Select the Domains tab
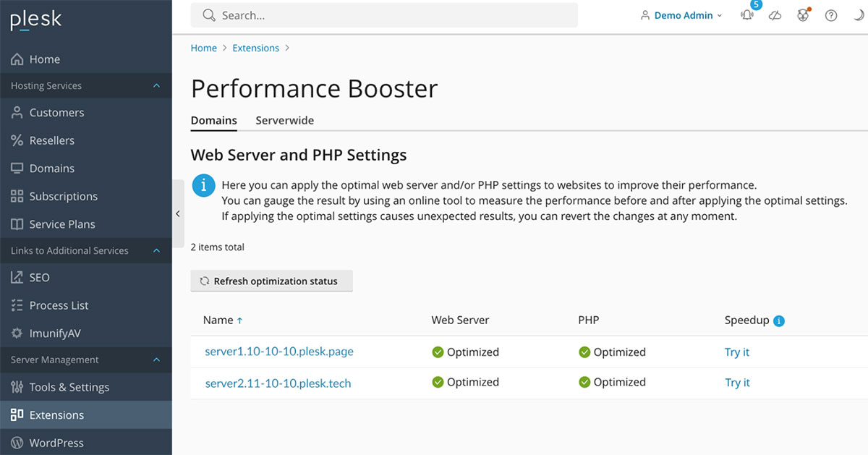 (x=214, y=121)
